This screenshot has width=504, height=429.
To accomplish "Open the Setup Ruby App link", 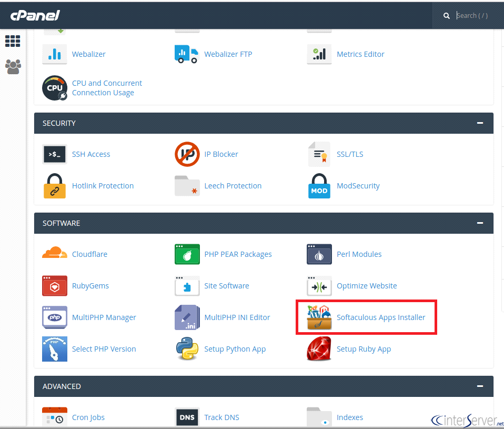I will (x=364, y=349).
